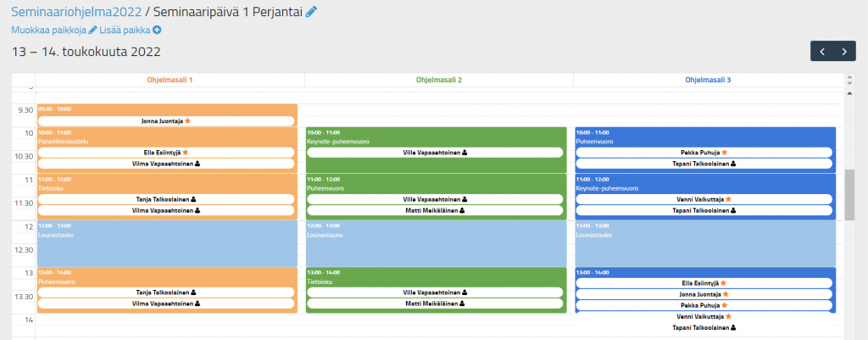Click person icon beside Matti Meikäläinen in Tietoisku
This screenshot has width=868, height=340.
pyautogui.click(x=462, y=303)
